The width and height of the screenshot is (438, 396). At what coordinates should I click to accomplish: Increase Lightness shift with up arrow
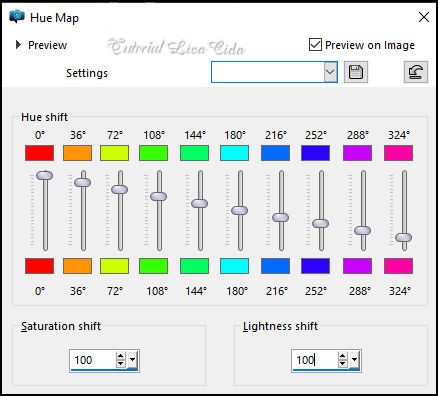(x=343, y=356)
